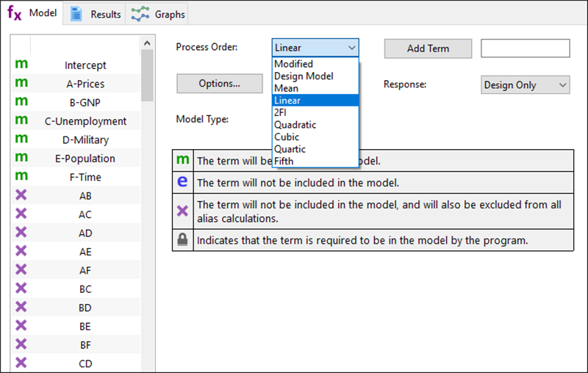This screenshot has width=588, height=373.
Task: Click the green m icon next to F-Time
Action: coord(21,175)
